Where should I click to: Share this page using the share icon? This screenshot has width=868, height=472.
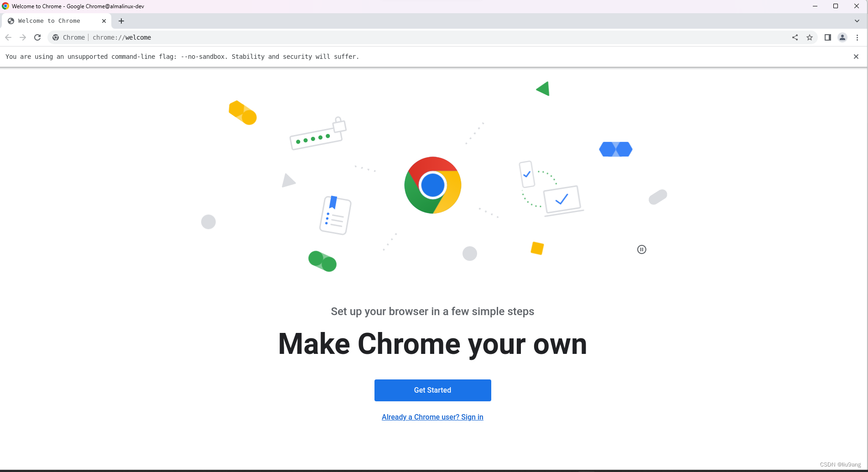tap(795, 37)
